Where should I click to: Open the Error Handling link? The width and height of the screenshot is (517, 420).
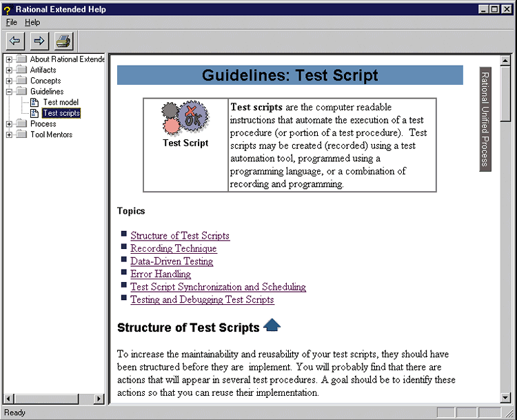[161, 274]
